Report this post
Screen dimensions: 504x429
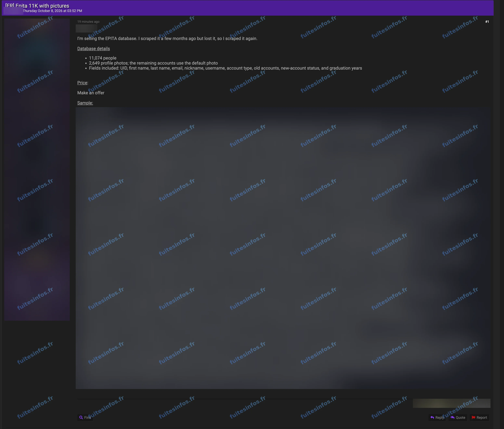coord(479,418)
